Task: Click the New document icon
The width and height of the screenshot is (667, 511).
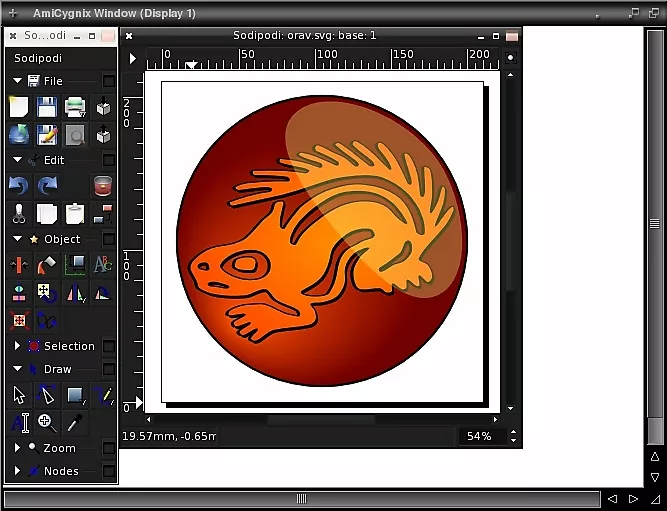Action: coord(18,107)
